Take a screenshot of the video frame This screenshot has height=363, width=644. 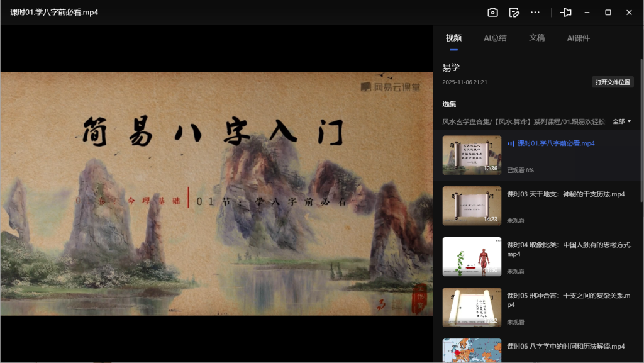(492, 12)
